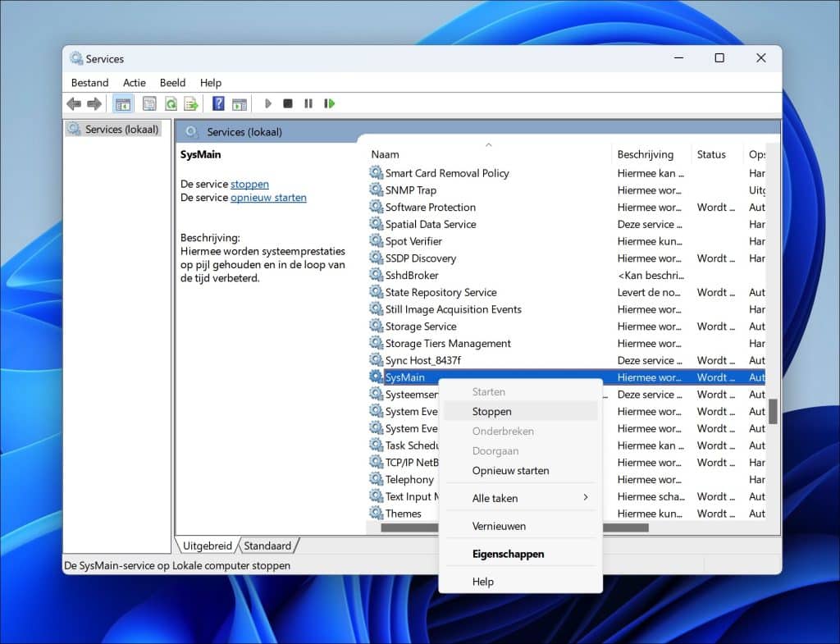The height and width of the screenshot is (644, 840).
Task: Choose Opnieuw starten in the context menu
Action: (x=521, y=470)
